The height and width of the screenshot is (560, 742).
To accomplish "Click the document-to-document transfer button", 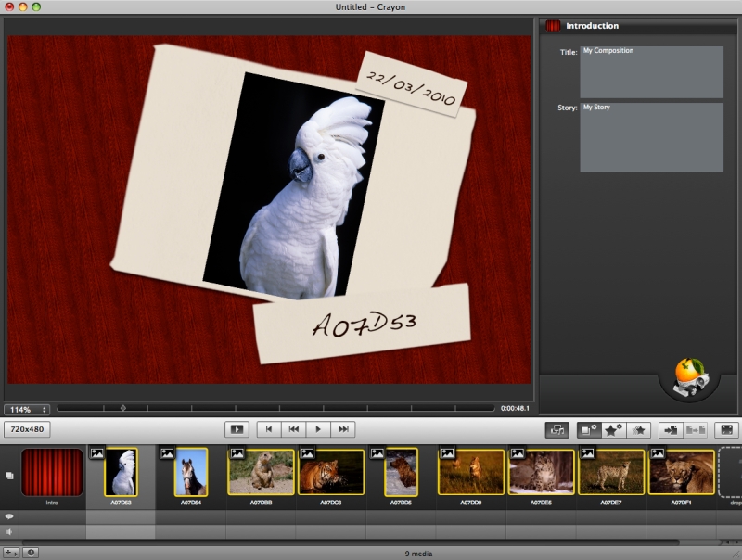I will 695,429.
